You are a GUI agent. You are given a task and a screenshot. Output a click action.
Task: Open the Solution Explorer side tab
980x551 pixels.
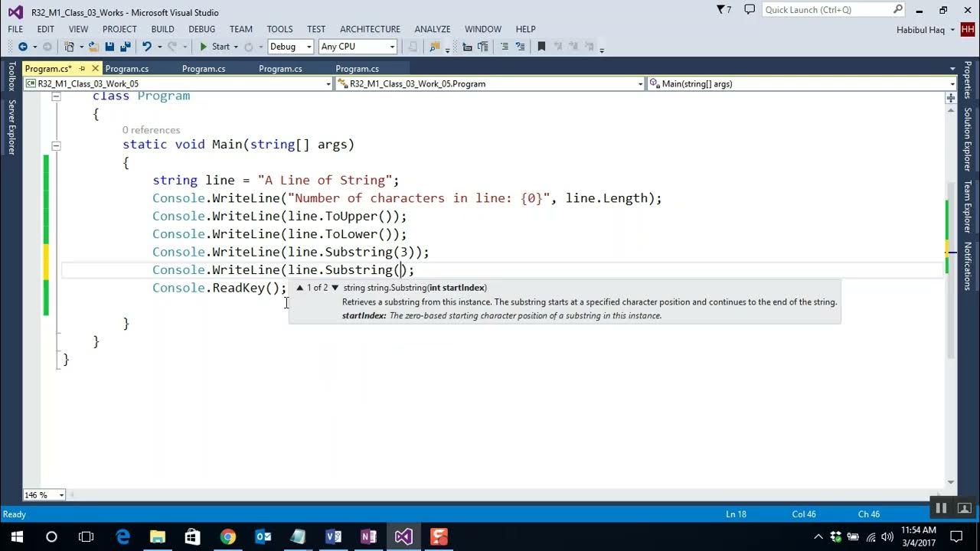(x=968, y=139)
